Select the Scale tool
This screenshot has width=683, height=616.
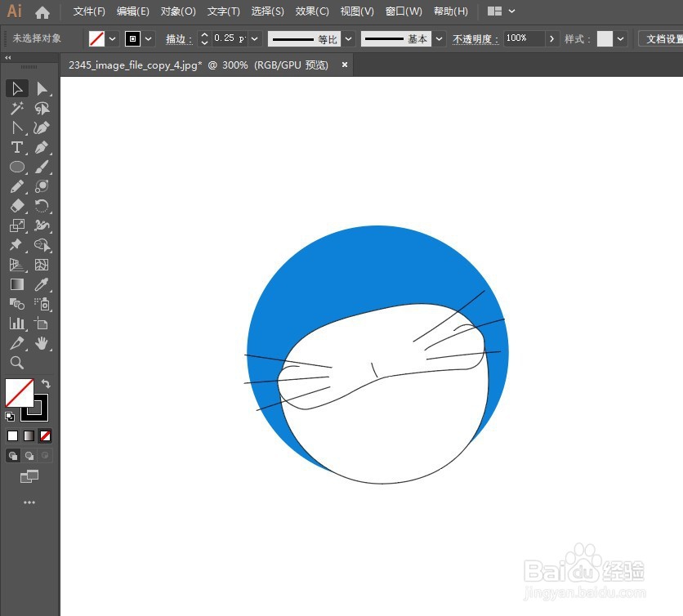click(17, 225)
